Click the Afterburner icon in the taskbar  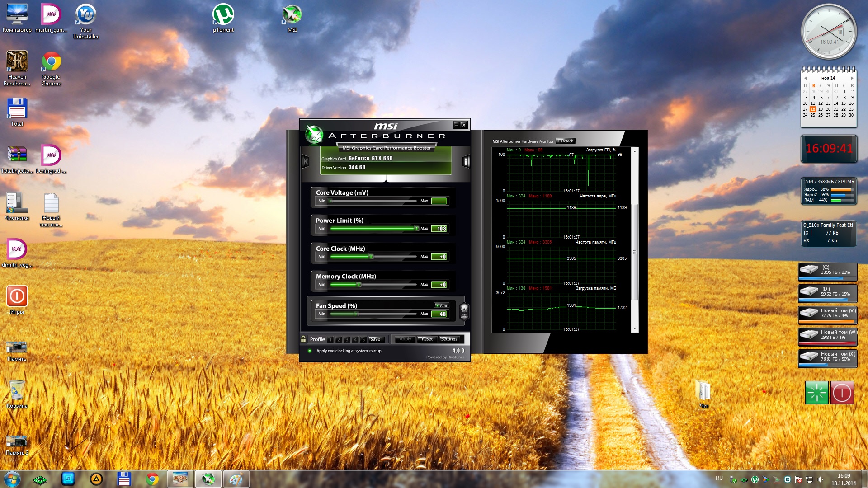(x=208, y=479)
